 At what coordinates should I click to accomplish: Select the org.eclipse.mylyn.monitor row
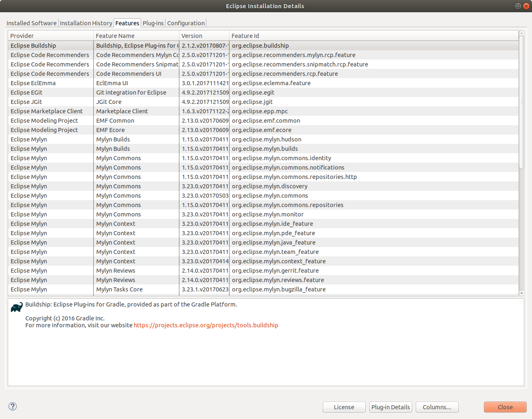point(263,214)
